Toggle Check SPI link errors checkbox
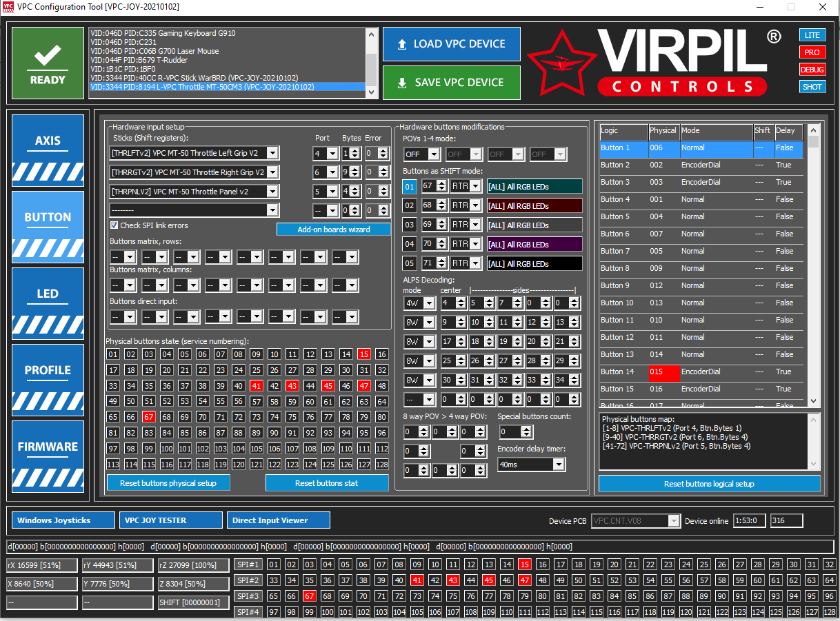This screenshot has width=840, height=621. pyautogui.click(x=114, y=225)
